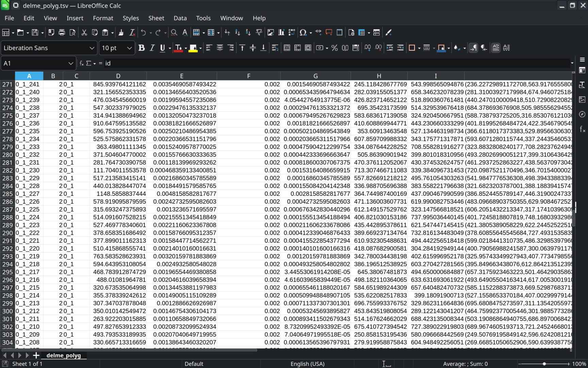The width and height of the screenshot is (588, 368).
Task: Insert an image via toolbar icon
Action: click(x=271, y=32)
